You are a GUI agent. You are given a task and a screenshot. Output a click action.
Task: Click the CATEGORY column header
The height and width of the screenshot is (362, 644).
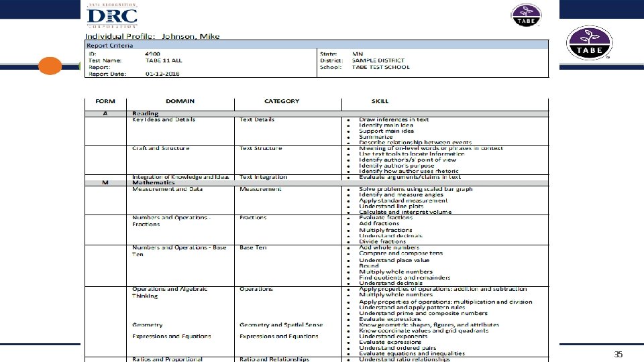point(282,101)
